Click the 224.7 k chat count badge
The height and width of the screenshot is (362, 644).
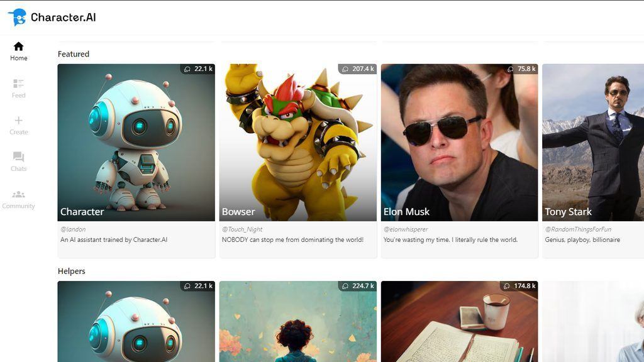click(357, 286)
